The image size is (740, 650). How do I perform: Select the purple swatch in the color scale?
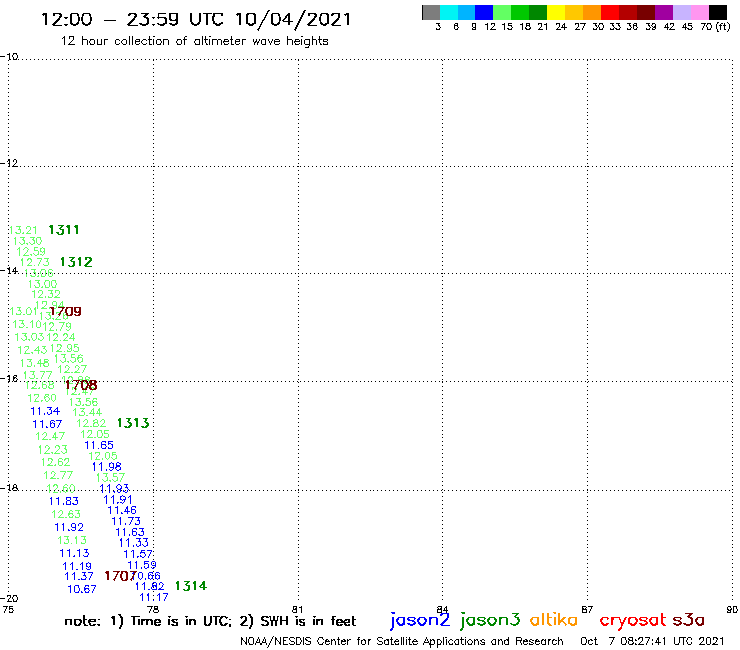pos(663,12)
